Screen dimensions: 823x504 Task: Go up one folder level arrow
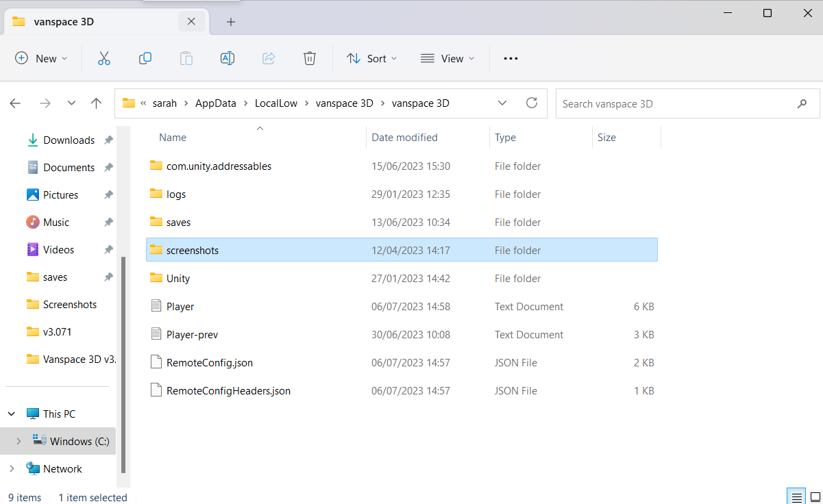tap(96, 103)
